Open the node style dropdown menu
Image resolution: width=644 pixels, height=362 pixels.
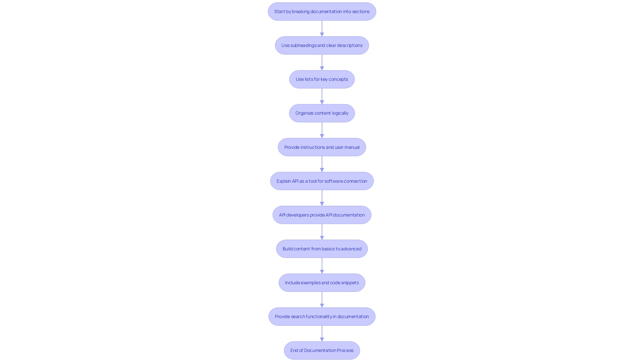click(x=322, y=11)
